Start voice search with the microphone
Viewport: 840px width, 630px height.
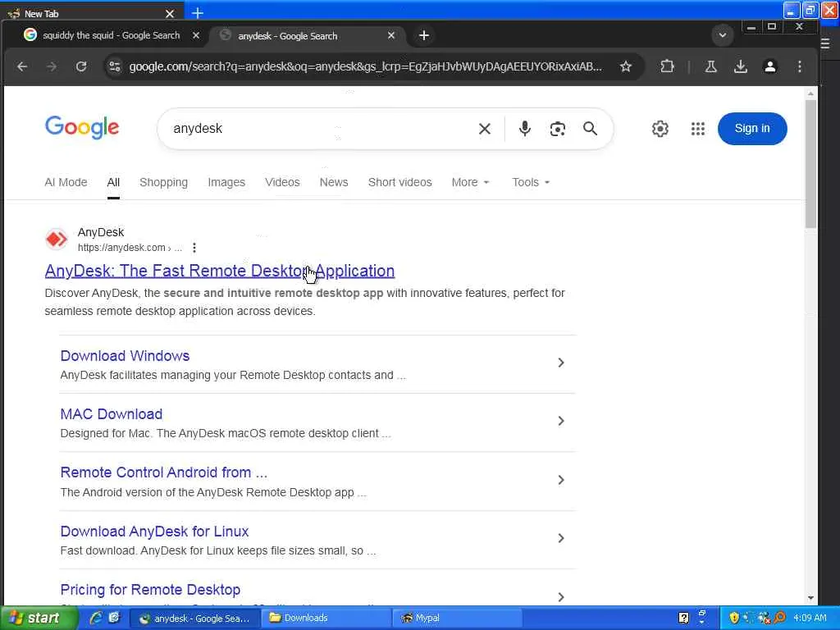point(524,129)
